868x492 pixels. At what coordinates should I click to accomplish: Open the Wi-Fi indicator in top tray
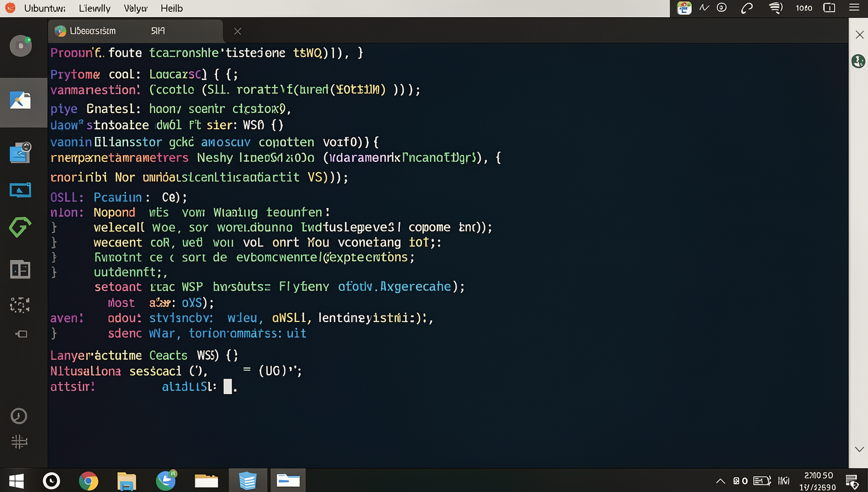[776, 8]
